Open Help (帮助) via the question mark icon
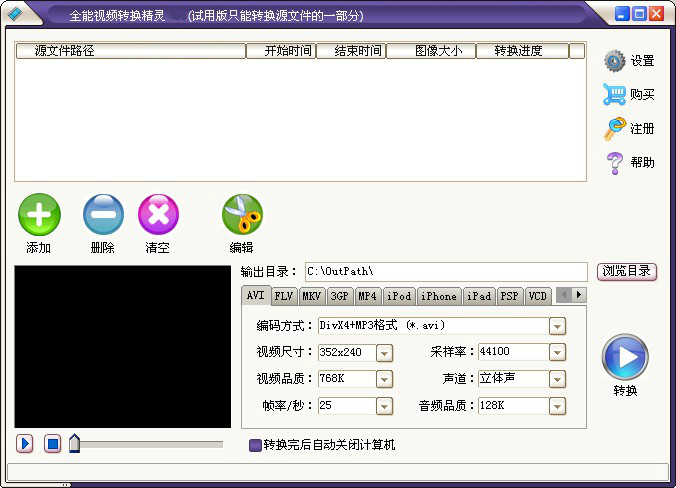 [614, 163]
